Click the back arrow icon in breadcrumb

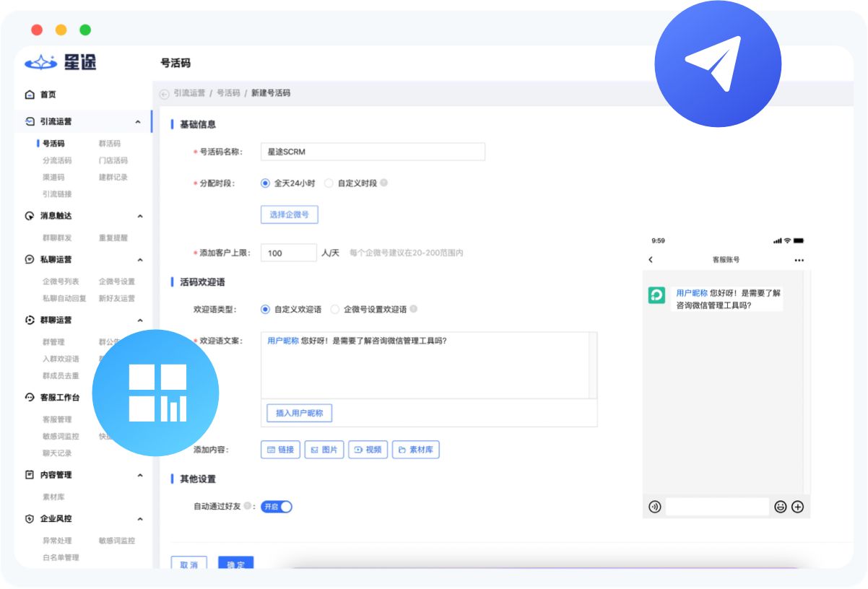(164, 94)
